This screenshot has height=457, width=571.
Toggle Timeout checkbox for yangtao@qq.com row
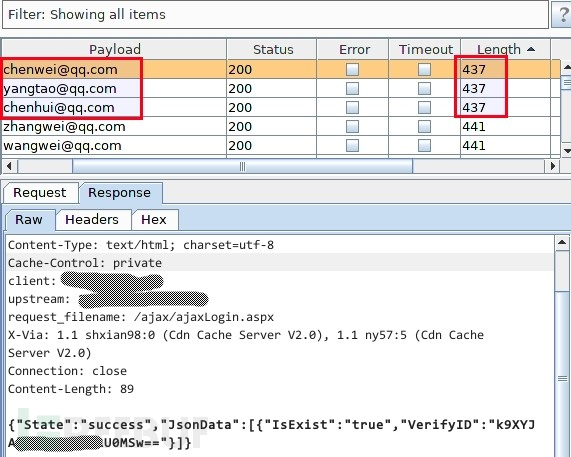tap(424, 88)
